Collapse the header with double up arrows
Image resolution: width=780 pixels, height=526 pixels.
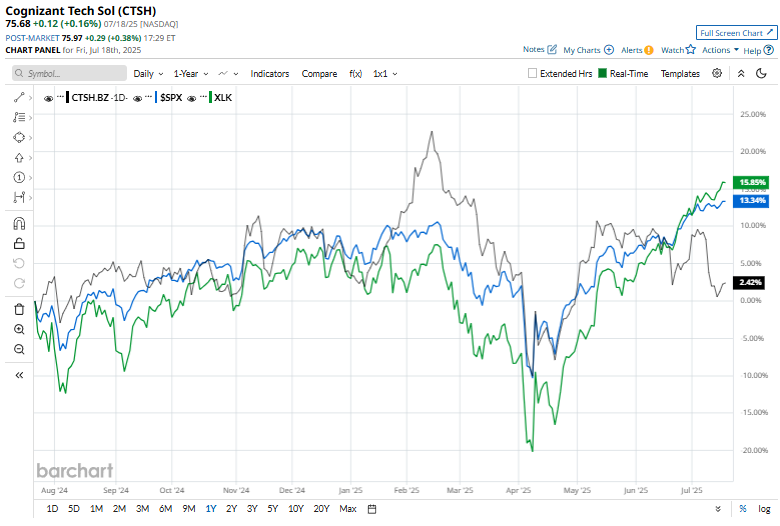(741, 74)
